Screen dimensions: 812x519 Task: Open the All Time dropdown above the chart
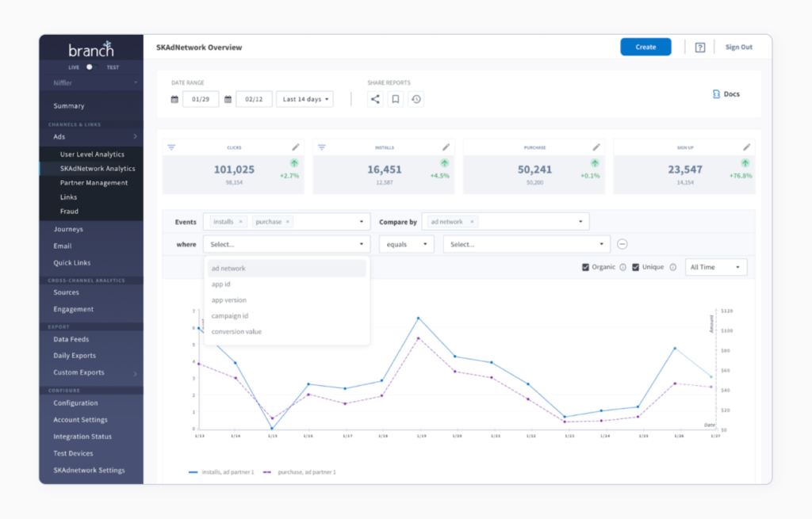[x=715, y=267]
